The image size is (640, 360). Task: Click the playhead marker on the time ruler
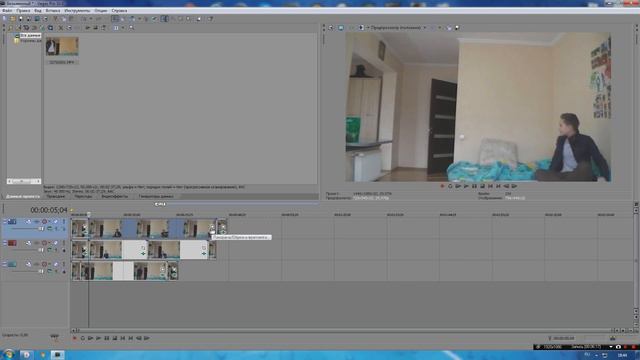89,214
